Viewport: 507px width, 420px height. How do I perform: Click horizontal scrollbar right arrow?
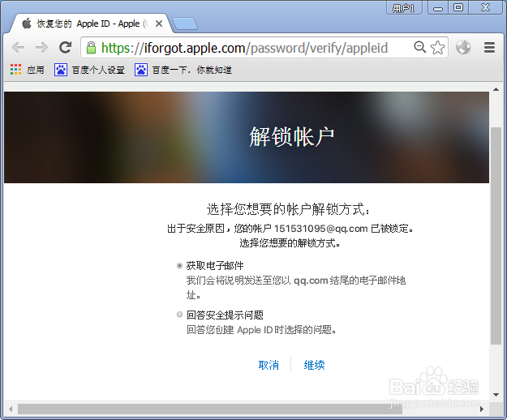(482, 409)
